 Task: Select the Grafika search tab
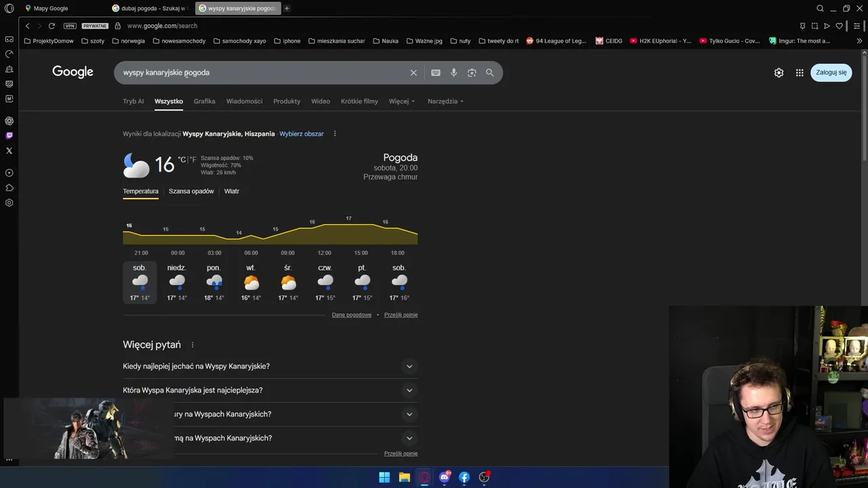[x=204, y=101]
